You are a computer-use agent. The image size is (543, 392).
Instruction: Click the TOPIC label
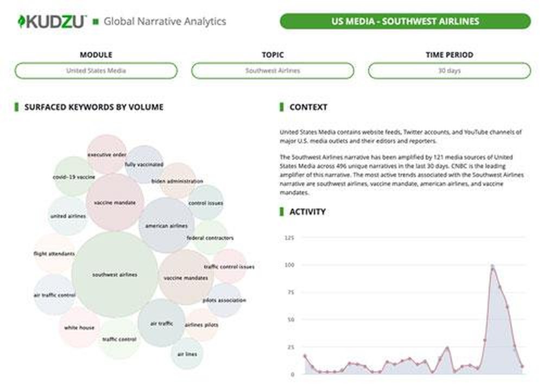[x=273, y=55]
